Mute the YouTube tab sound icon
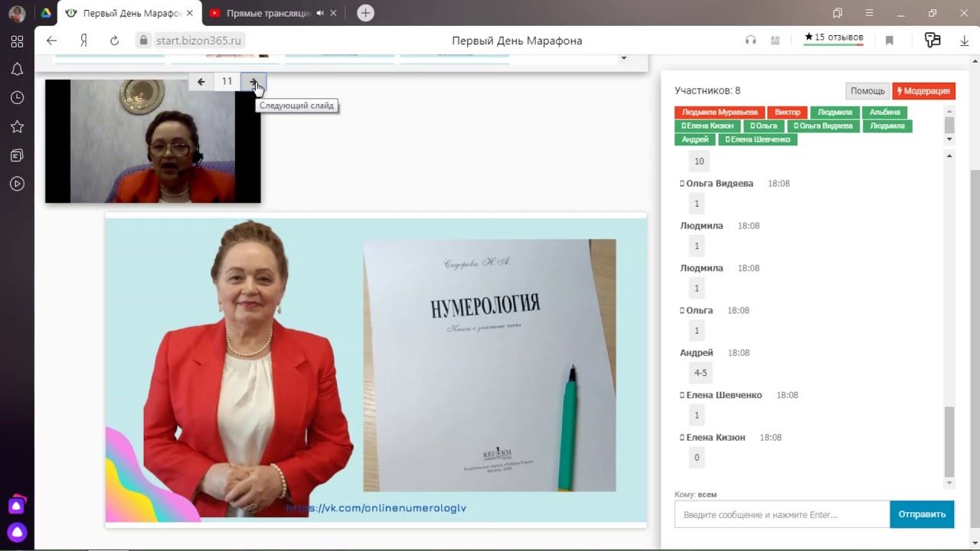 point(320,13)
